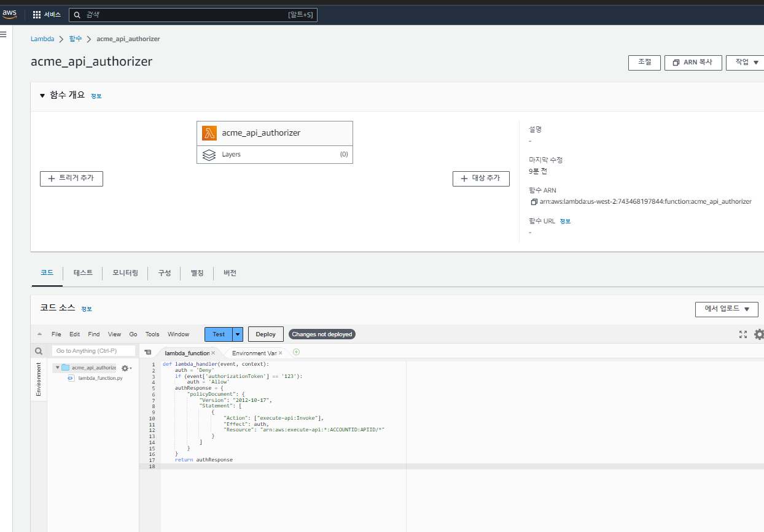Open the vertical Environment side panel
Screen dimensions: 764x532
[x=39, y=379]
